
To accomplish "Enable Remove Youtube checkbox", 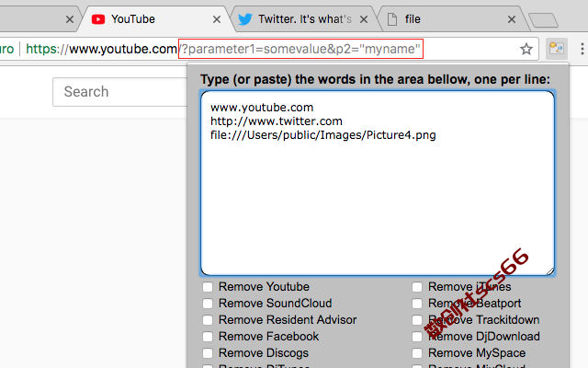I will [x=208, y=287].
